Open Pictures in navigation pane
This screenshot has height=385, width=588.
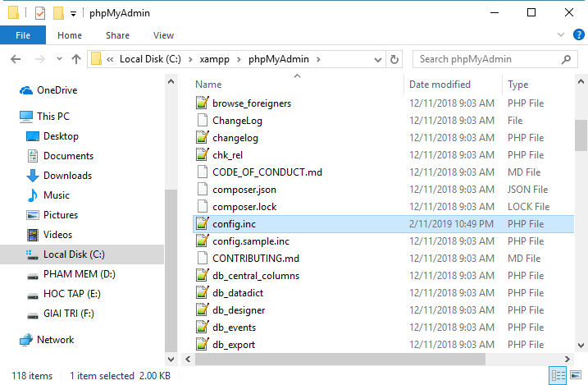[x=61, y=214]
